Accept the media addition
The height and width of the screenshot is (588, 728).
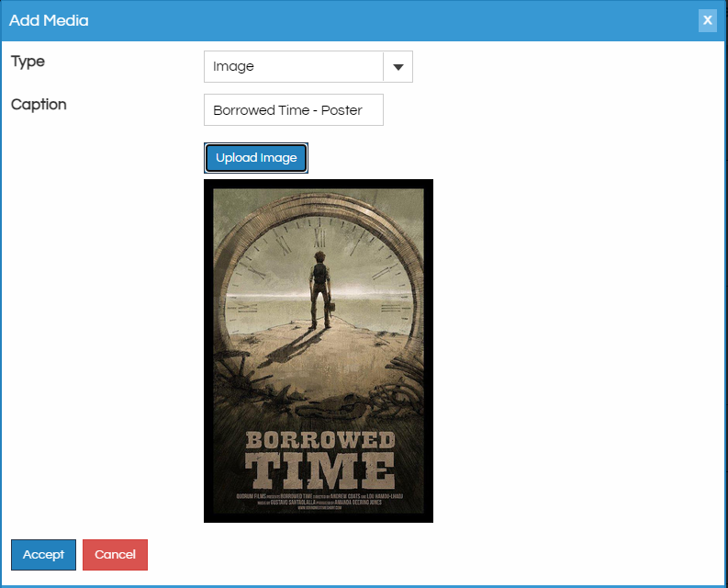pos(44,555)
